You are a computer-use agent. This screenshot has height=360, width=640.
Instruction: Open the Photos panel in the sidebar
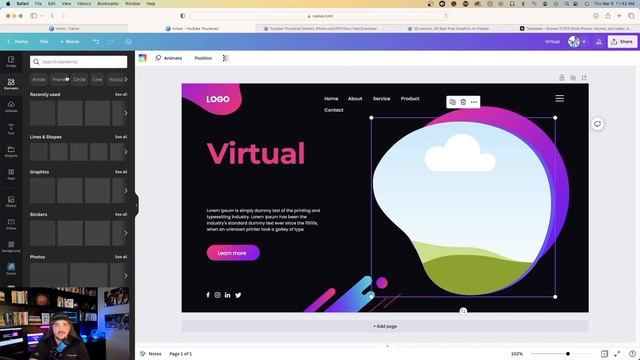pos(11,201)
